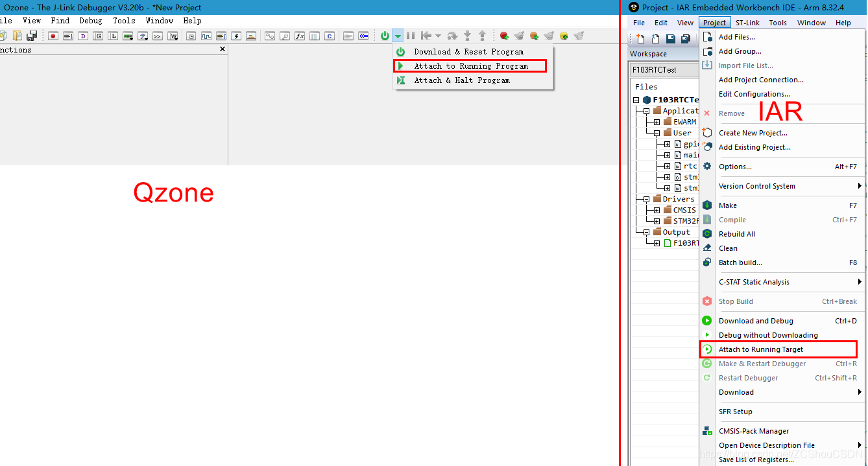Choose 'SFR Setup' in IAR Project menu
The width and height of the screenshot is (868, 466).
(782, 412)
